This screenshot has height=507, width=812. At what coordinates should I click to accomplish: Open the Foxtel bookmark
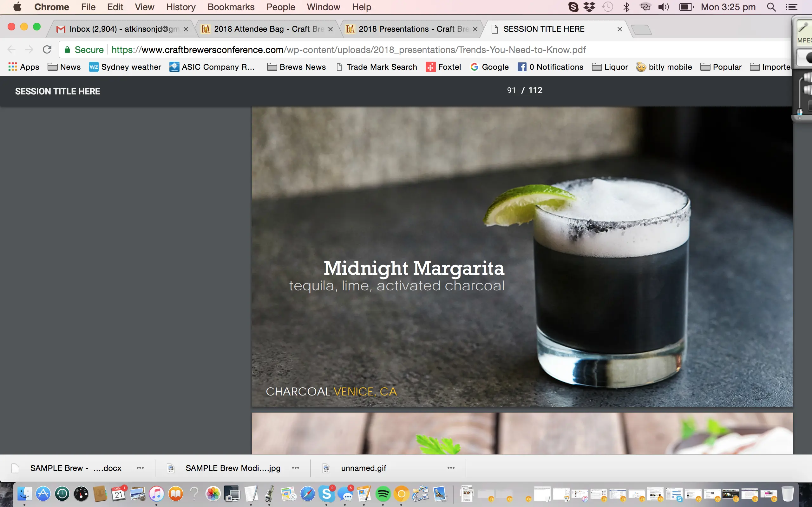point(443,67)
